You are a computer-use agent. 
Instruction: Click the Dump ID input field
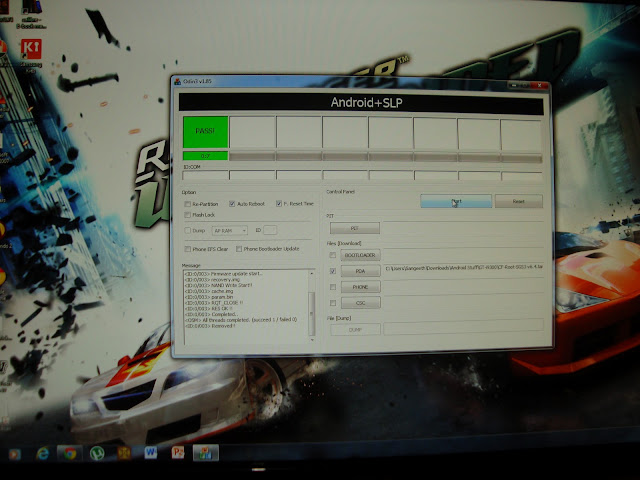270,230
